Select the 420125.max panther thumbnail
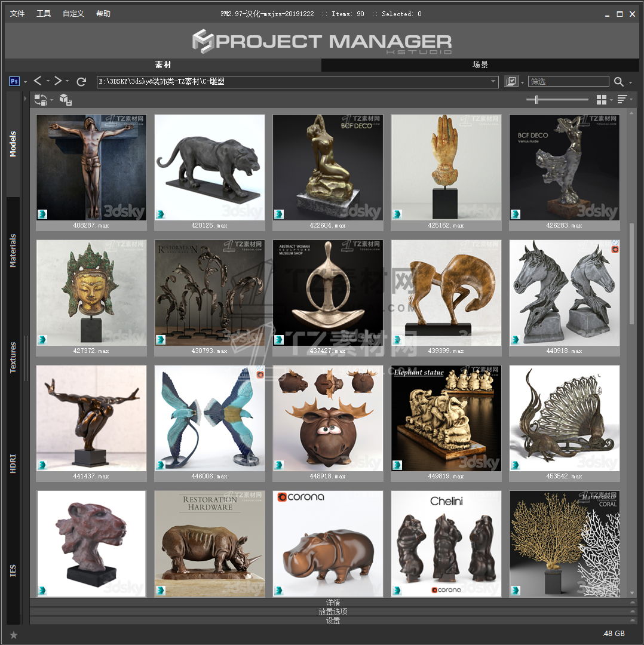Viewport: 644px width, 645px height. (x=209, y=167)
